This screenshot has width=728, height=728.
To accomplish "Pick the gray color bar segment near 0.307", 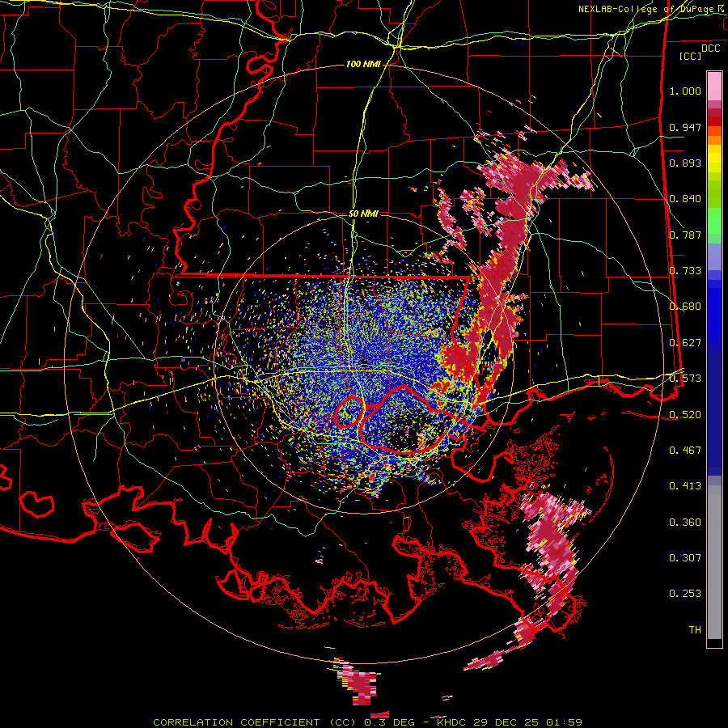I will tap(714, 562).
